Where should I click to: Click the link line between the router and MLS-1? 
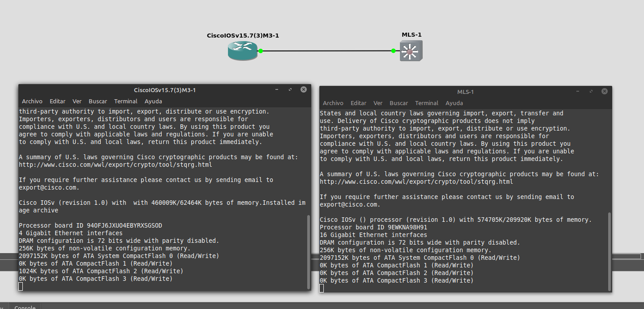point(327,51)
